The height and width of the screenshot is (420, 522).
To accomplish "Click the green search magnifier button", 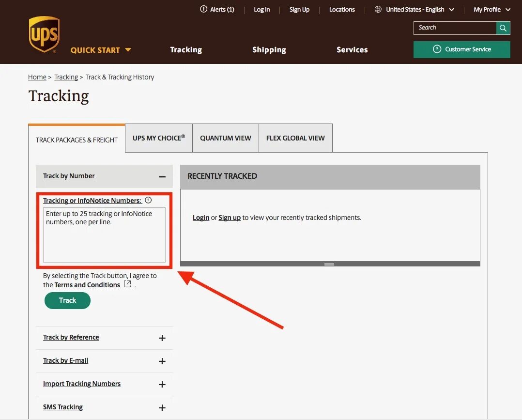I will [x=503, y=28].
